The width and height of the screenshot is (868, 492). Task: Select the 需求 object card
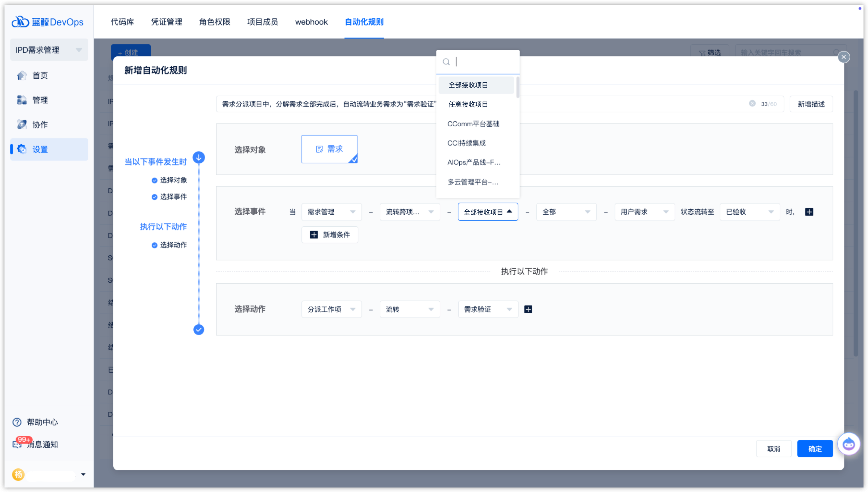tap(329, 149)
